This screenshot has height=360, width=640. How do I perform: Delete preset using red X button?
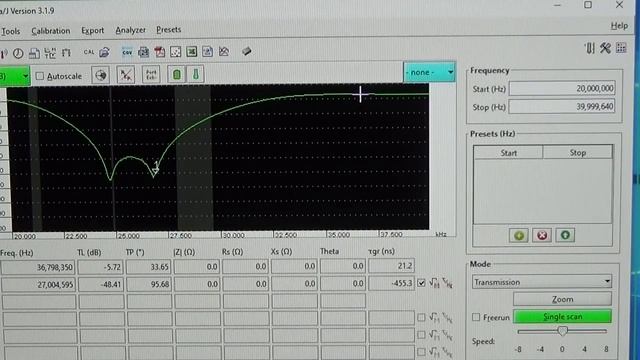click(542, 236)
